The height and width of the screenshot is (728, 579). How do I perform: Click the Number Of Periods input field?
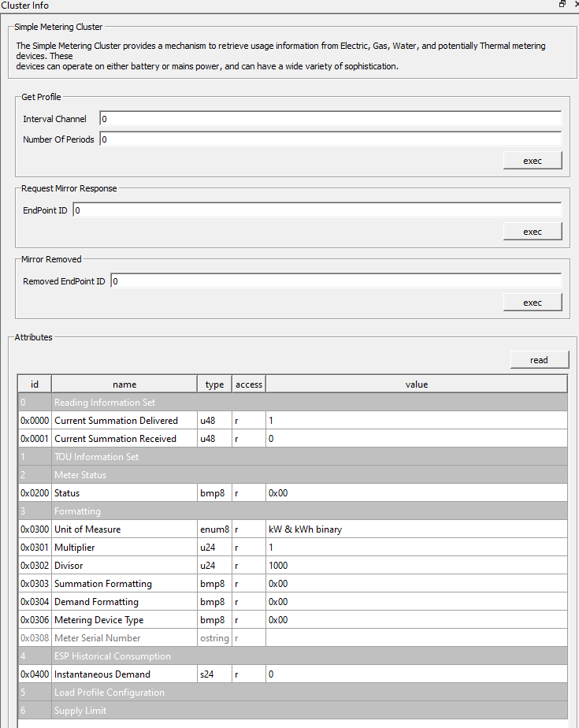pos(315,139)
